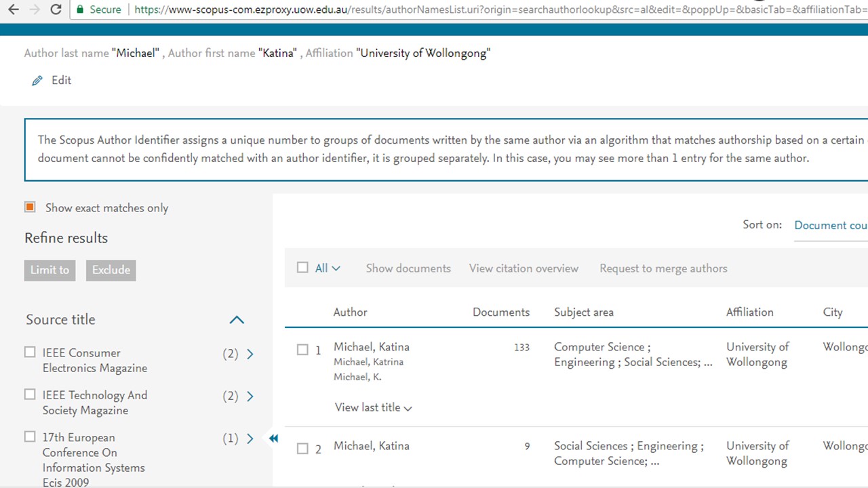Screen dimensions: 868x488
Task: Open second Michael, Katina author profile
Action: coord(372,446)
